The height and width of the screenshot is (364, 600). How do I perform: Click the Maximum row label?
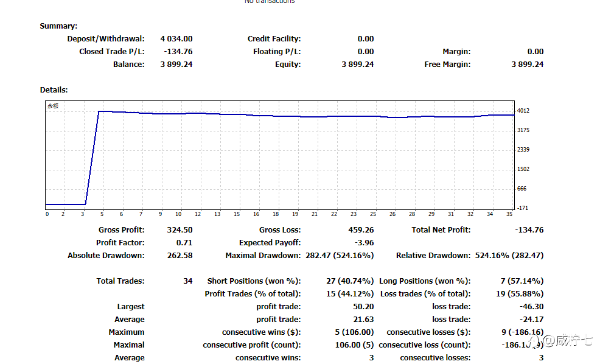[127, 332]
